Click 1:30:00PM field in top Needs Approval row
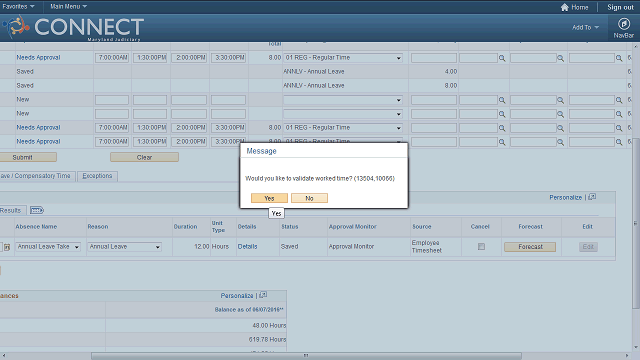 coord(150,58)
